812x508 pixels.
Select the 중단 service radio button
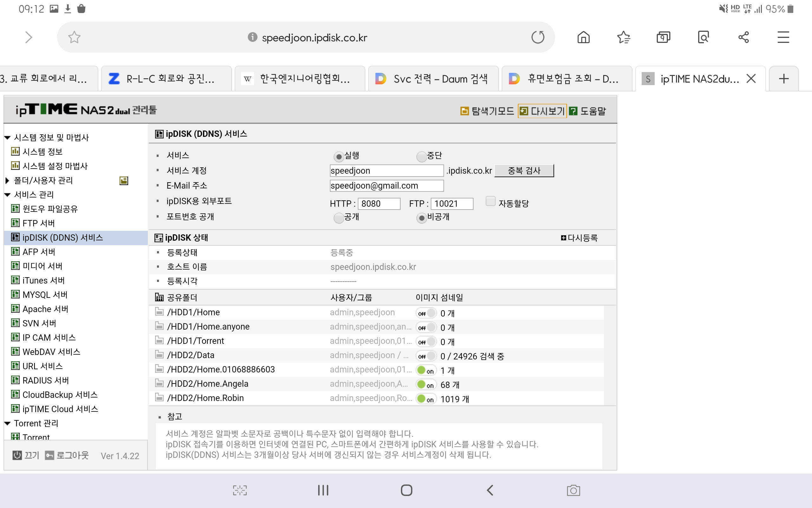coord(421,157)
